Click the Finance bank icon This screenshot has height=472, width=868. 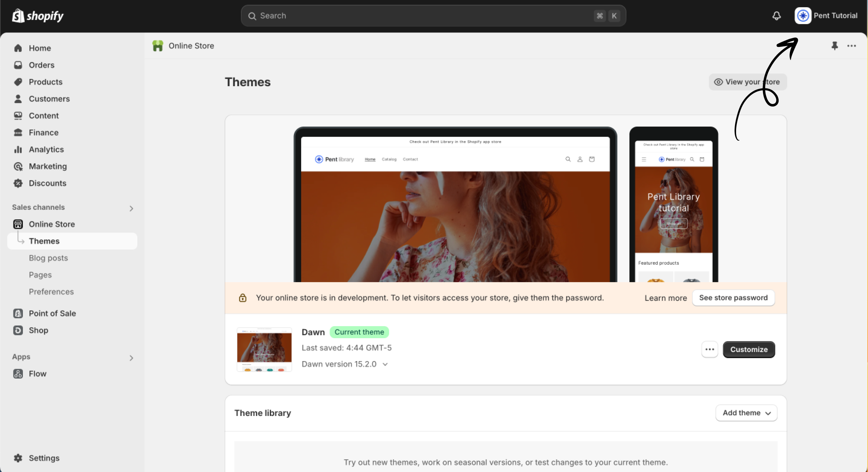coord(18,132)
